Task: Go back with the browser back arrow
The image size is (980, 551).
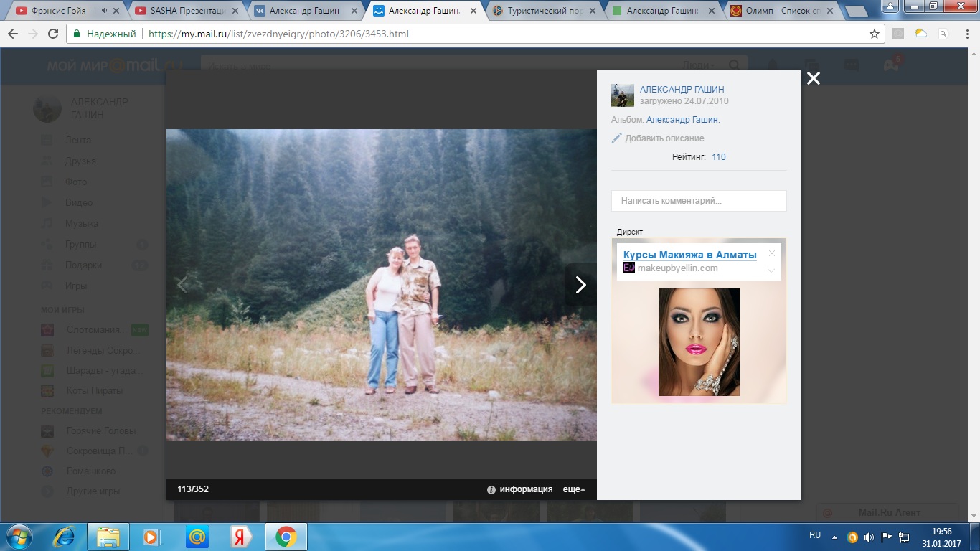Action: [x=14, y=34]
